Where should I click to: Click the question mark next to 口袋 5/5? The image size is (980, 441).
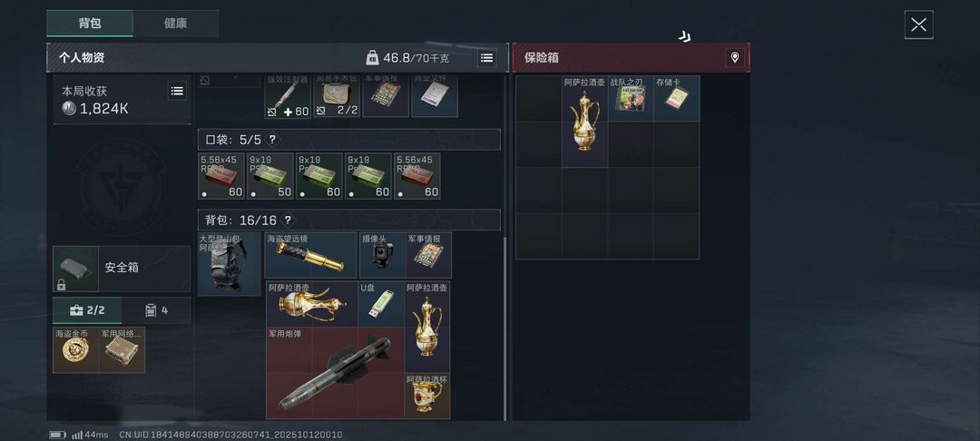(x=272, y=140)
